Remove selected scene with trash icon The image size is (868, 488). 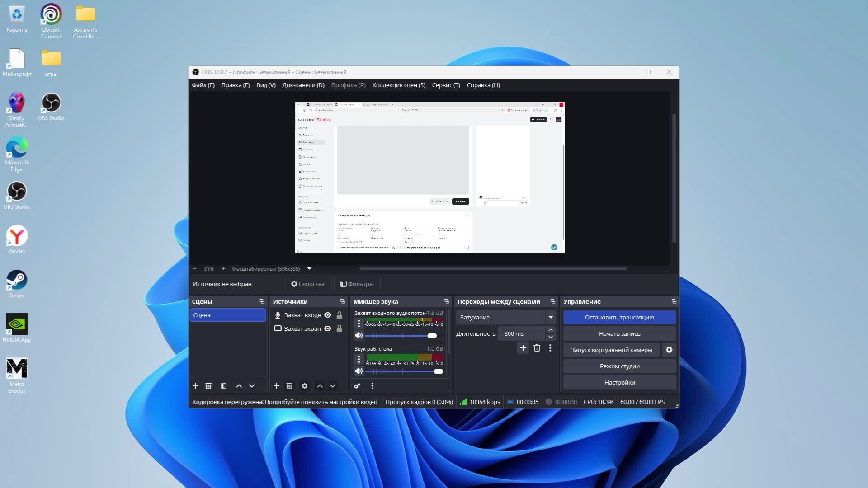(x=208, y=386)
